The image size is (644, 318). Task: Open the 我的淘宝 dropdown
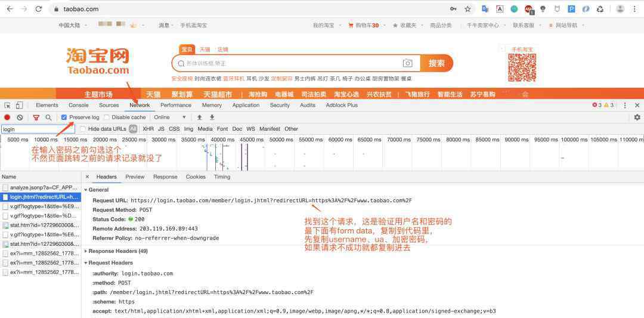pyautogui.click(x=327, y=26)
